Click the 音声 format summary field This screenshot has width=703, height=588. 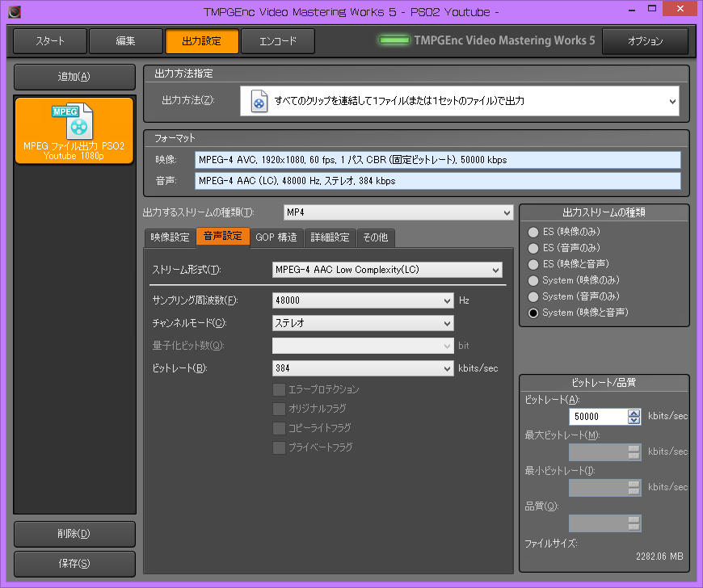pos(438,181)
